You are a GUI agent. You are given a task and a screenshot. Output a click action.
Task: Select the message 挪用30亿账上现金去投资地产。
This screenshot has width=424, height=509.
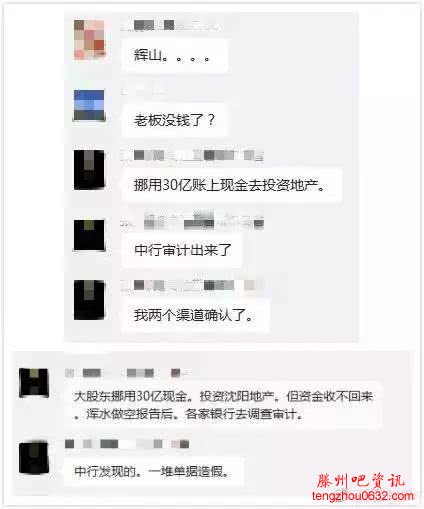232,185
